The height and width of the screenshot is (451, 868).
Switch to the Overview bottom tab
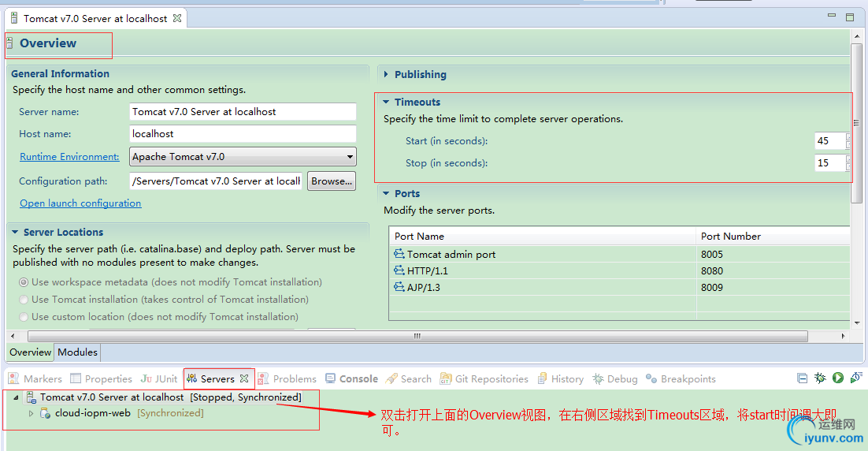[31, 352]
